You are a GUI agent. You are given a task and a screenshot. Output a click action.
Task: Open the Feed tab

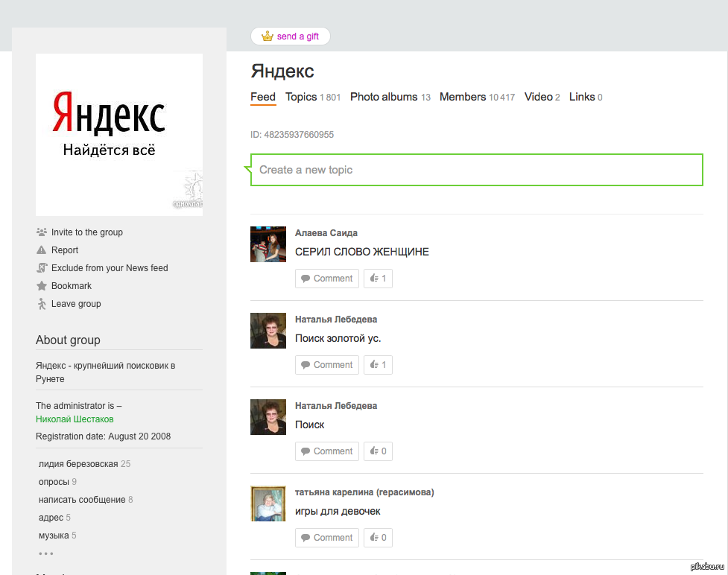[x=263, y=97]
